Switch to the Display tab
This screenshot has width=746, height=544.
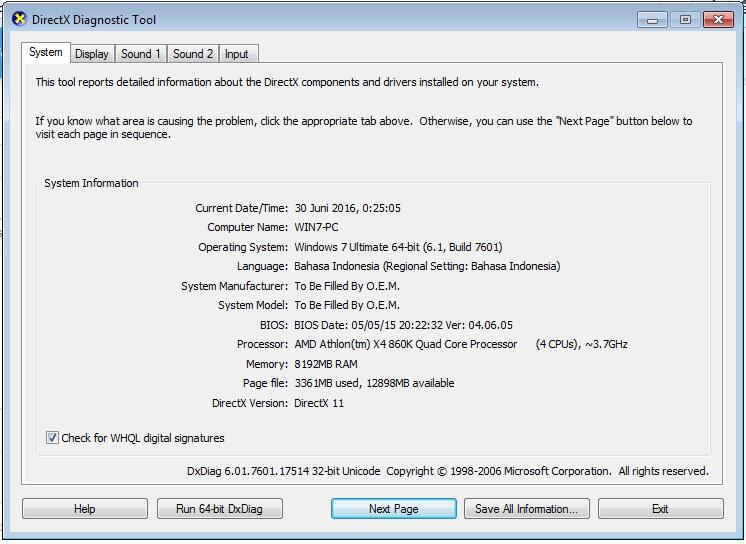92,54
